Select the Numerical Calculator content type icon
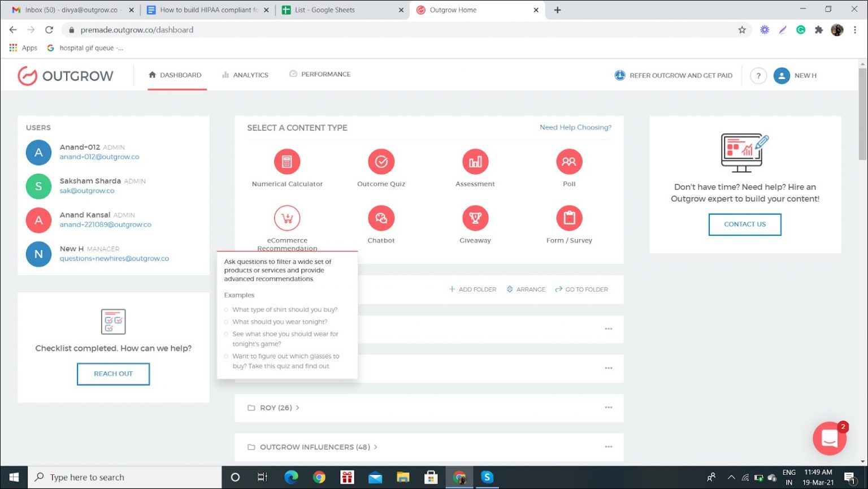868x489 pixels. coord(287,162)
